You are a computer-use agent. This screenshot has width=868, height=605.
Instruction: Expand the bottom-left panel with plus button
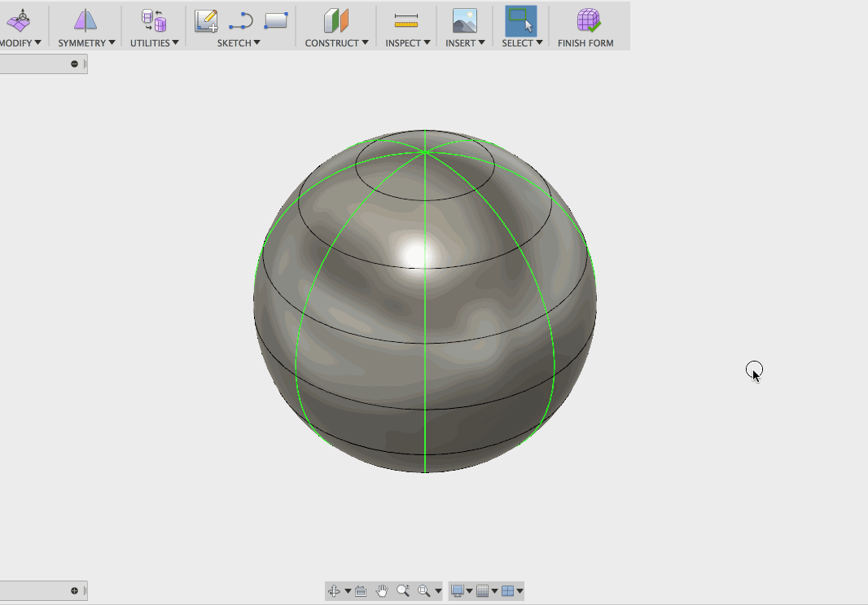[x=74, y=591]
